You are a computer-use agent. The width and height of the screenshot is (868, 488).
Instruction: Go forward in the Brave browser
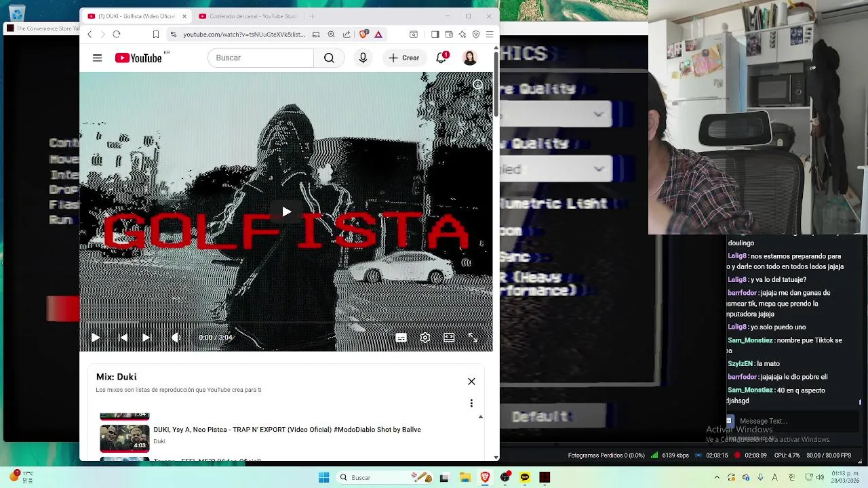(x=102, y=35)
